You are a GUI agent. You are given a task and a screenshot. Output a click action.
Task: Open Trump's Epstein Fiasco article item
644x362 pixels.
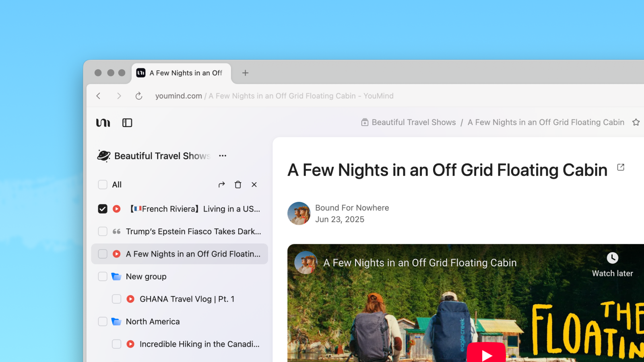pyautogui.click(x=193, y=231)
